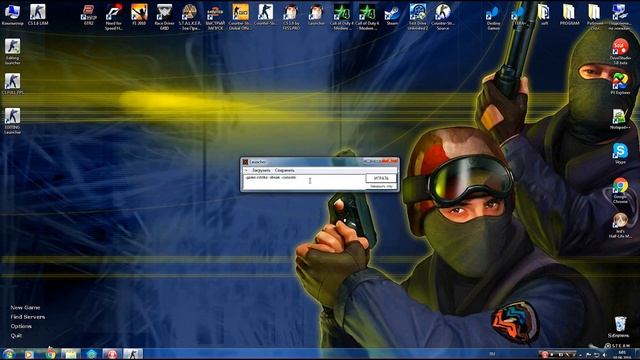Open the Steam desktop shortcut
The image size is (640, 360).
tap(392, 14)
